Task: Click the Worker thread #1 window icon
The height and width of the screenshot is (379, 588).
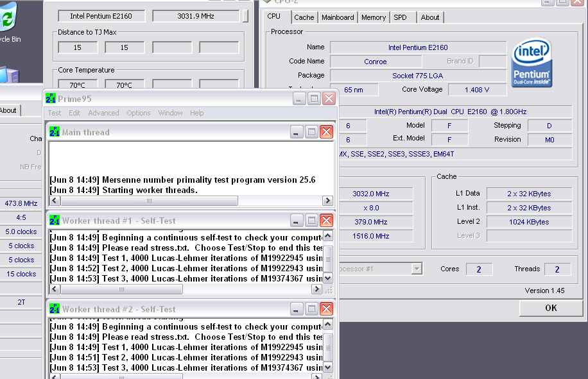Action: click(x=55, y=221)
